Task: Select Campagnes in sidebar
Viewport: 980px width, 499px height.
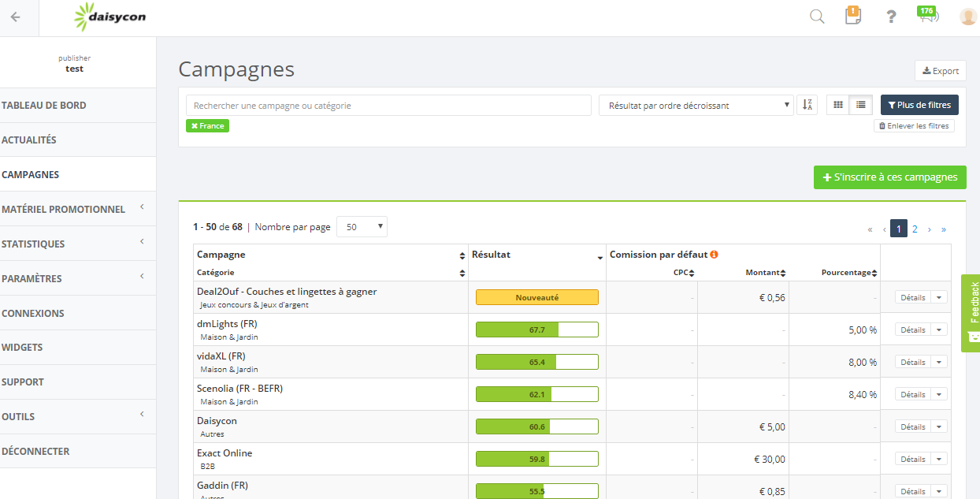Action: (78, 174)
